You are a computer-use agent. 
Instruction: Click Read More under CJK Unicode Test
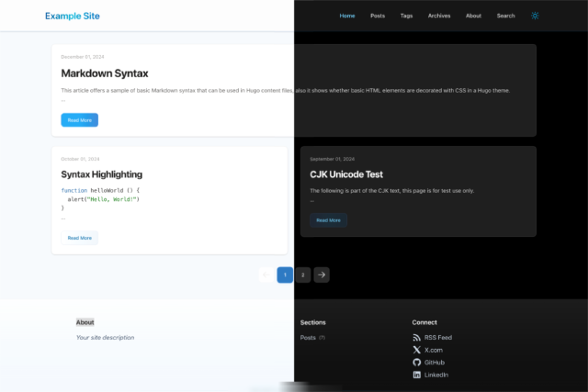(x=328, y=220)
